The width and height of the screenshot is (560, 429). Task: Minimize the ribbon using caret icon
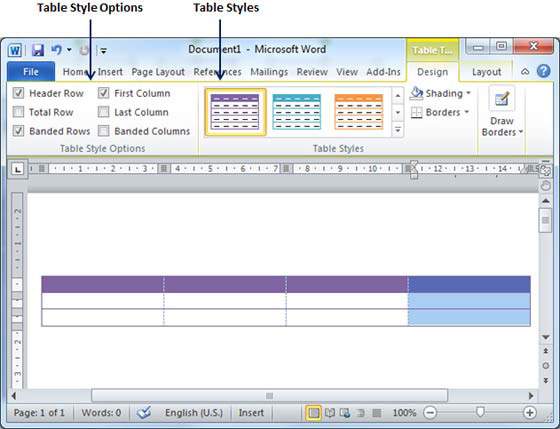click(525, 72)
